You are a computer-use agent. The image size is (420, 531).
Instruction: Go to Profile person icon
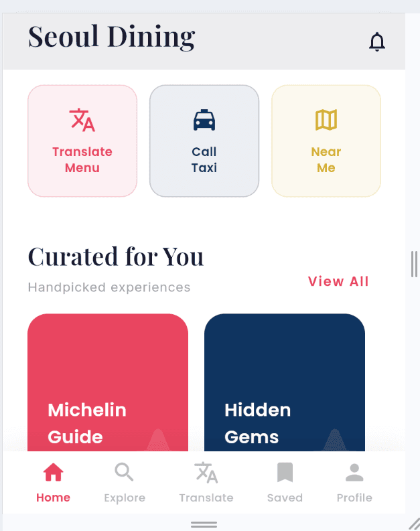click(x=354, y=473)
